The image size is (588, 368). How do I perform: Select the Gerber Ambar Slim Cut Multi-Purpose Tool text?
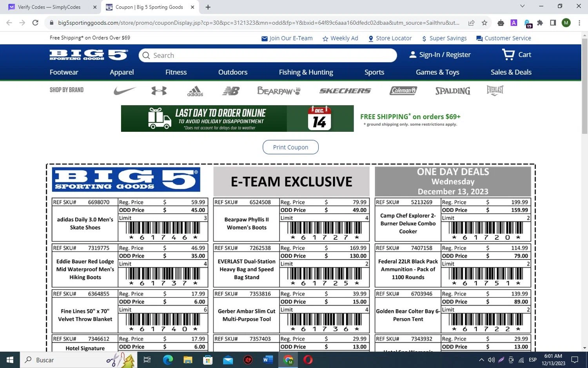pyautogui.click(x=247, y=315)
